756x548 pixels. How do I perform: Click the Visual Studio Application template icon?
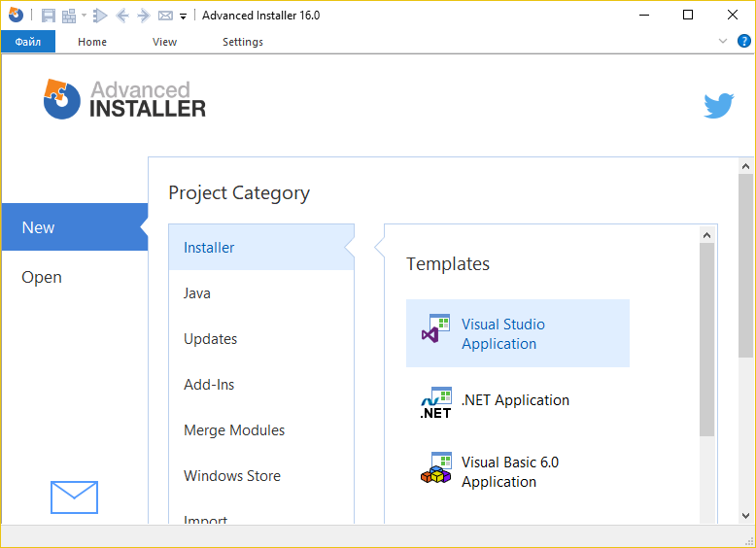(x=436, y=328)
